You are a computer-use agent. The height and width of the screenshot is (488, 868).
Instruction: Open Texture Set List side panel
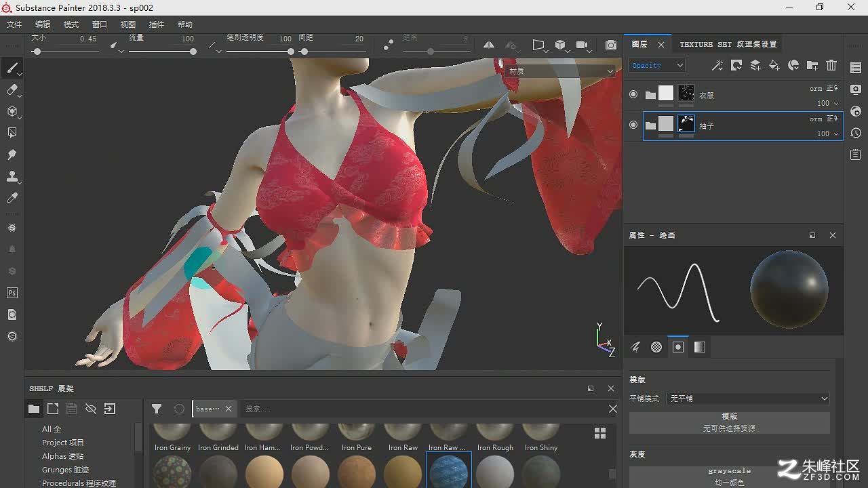point(856,68)
